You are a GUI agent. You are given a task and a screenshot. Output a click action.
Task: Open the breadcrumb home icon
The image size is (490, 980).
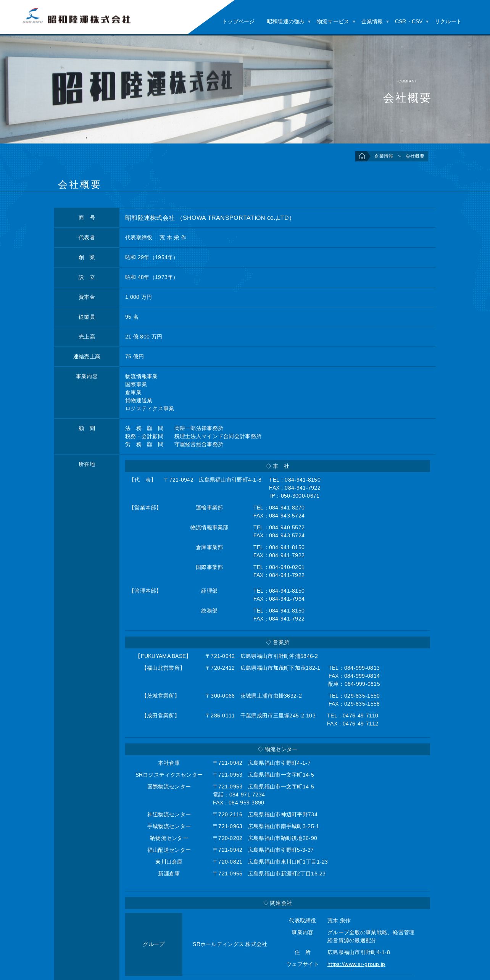click(362, 156)
